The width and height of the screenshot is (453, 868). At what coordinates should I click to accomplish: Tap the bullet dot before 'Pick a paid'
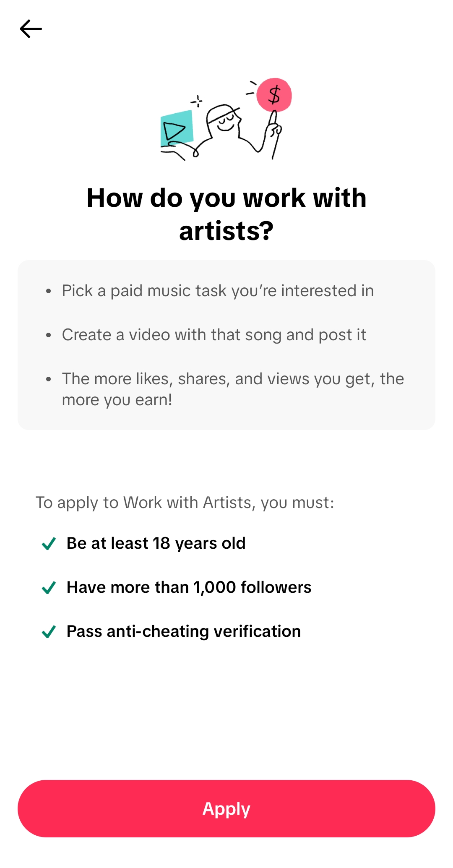click(x=49, y=291)
